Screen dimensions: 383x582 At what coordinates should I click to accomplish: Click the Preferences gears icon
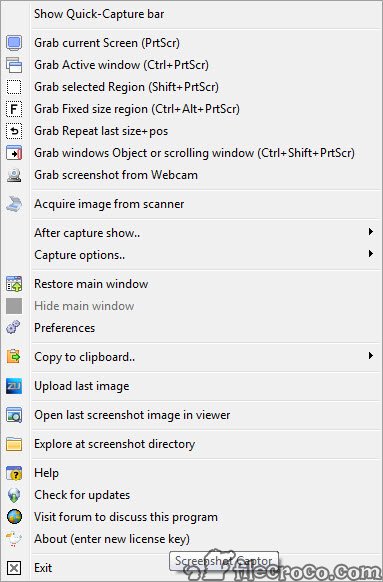[x=14, y=328]
